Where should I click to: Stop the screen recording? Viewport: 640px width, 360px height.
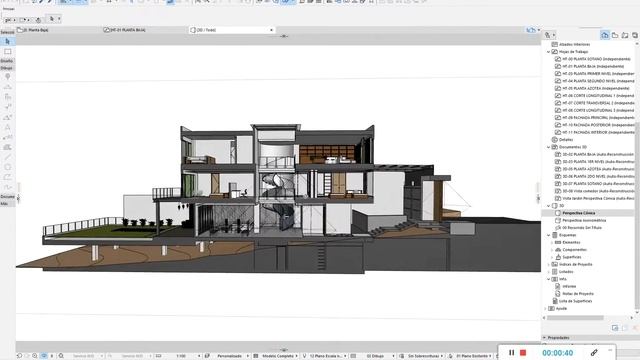[x=523, y=352]
